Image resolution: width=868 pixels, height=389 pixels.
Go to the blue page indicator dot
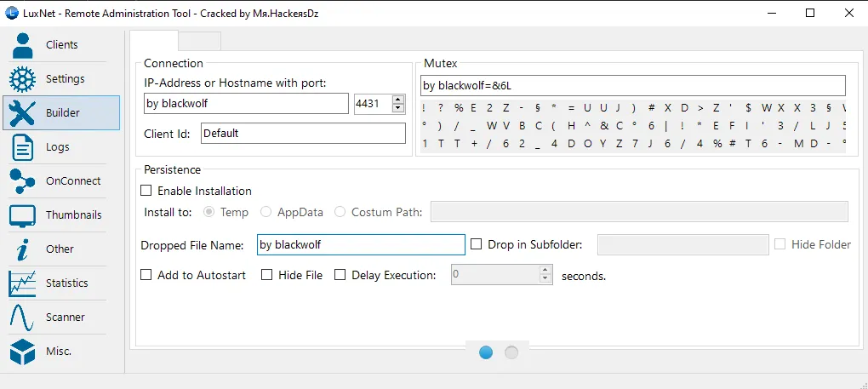(x=486, y=352)
